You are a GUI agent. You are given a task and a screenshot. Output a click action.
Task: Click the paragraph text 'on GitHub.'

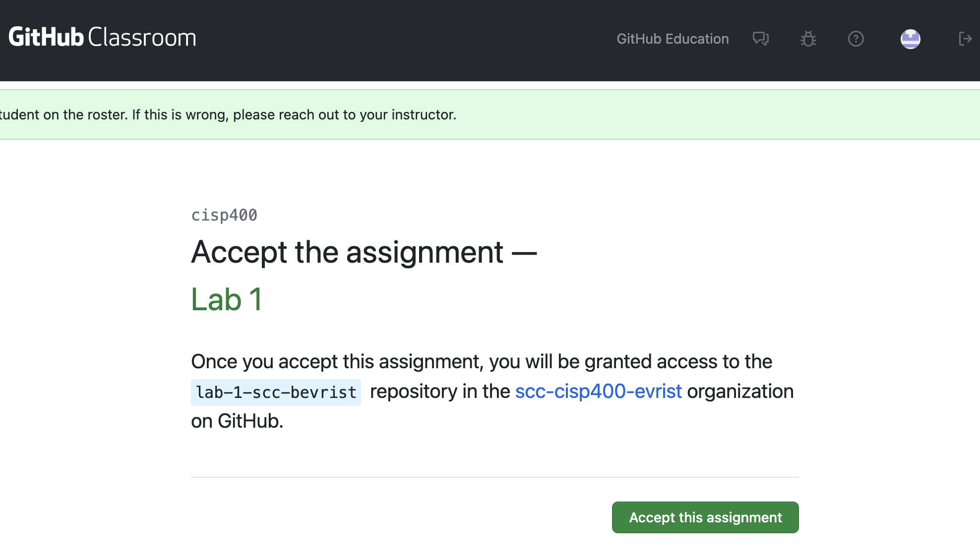pyautogui.click(x=237, y=421)
